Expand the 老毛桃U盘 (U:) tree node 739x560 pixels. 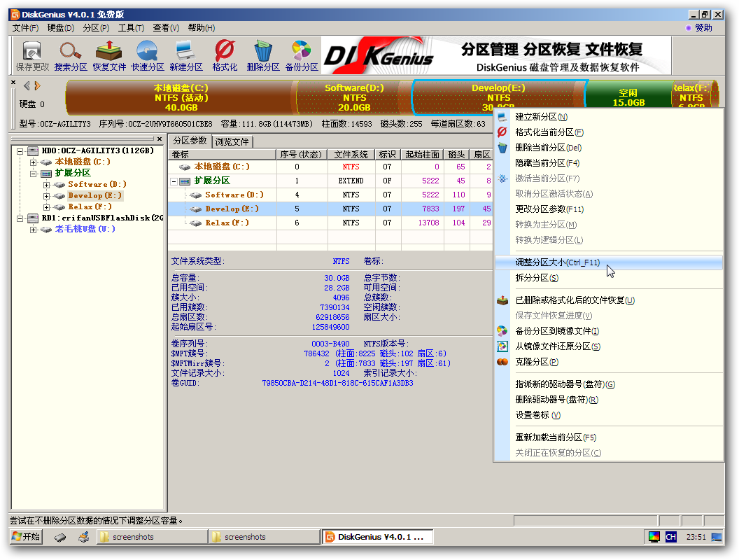[33, 230]
